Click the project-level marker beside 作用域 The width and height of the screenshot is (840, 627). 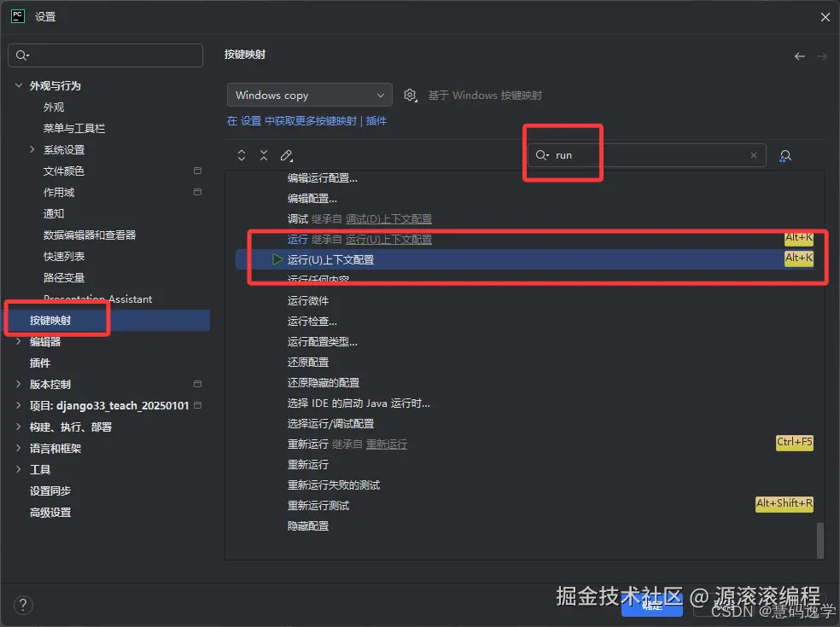[x=197, y=192]
